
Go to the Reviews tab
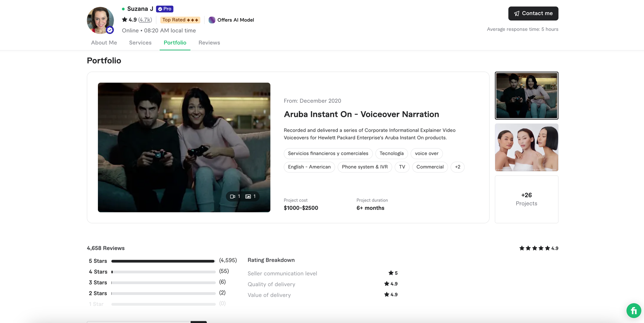click(209, 43)
